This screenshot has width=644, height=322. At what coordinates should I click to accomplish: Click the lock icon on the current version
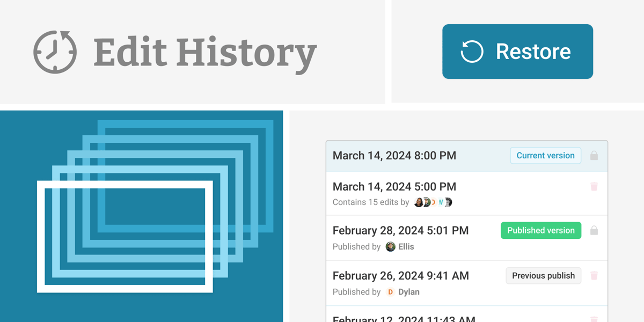(594, 156)
